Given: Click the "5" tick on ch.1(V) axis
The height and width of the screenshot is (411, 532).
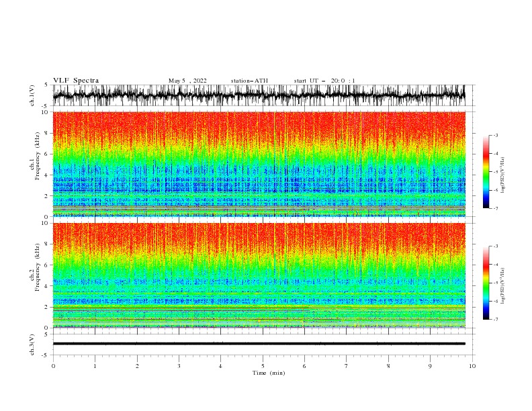Looking at the screenshot, I should (x=46, y=85).
